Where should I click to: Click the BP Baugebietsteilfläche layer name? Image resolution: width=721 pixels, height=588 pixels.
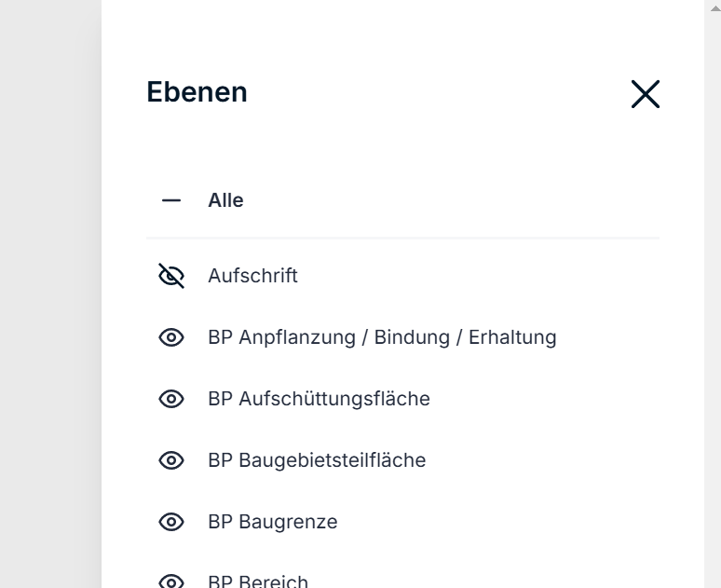(317, 460)
